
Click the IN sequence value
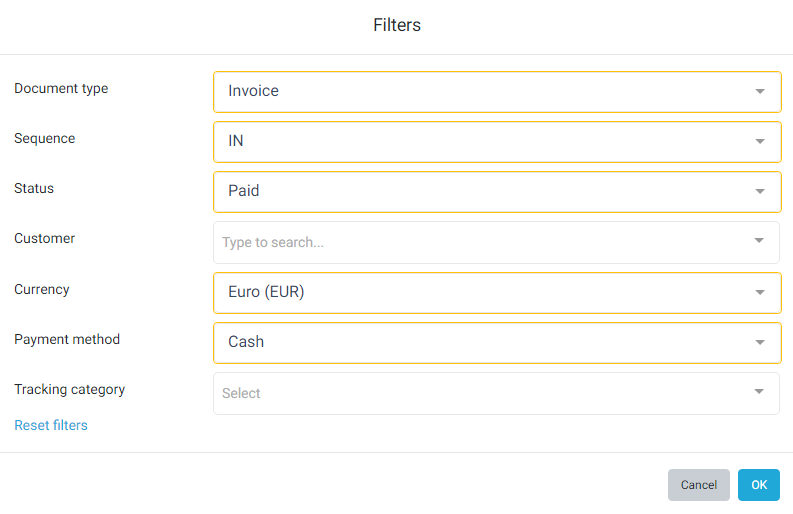pos(236,141)
